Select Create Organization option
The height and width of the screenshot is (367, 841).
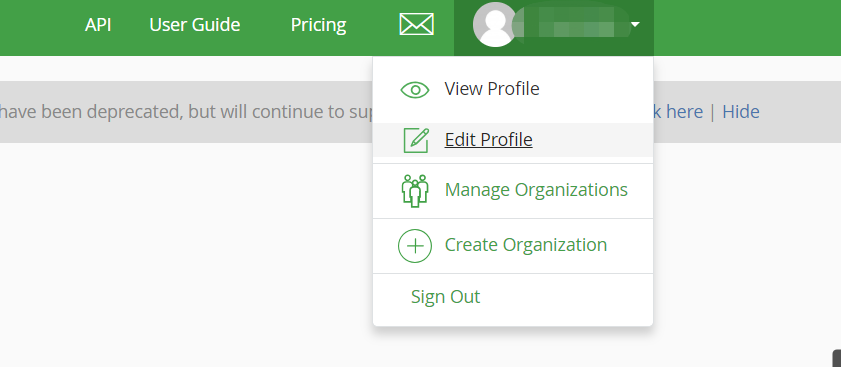point(526,245)
